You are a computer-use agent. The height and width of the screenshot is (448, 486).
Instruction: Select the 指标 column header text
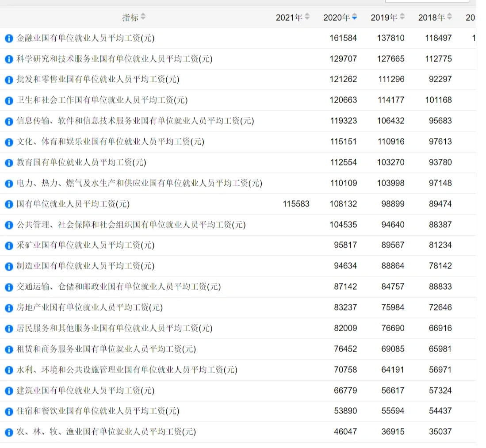click(130, 17)
